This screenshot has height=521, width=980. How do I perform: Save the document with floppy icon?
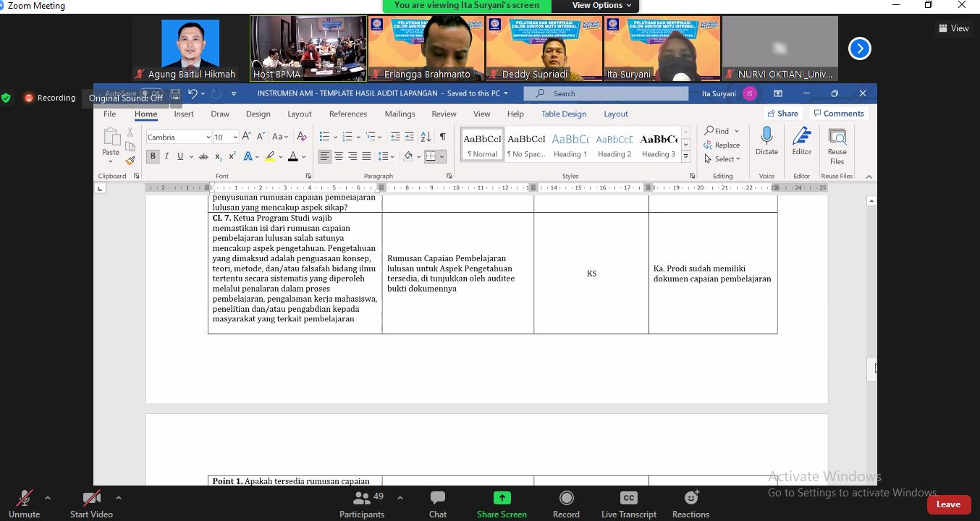click(x=175, y=94)
